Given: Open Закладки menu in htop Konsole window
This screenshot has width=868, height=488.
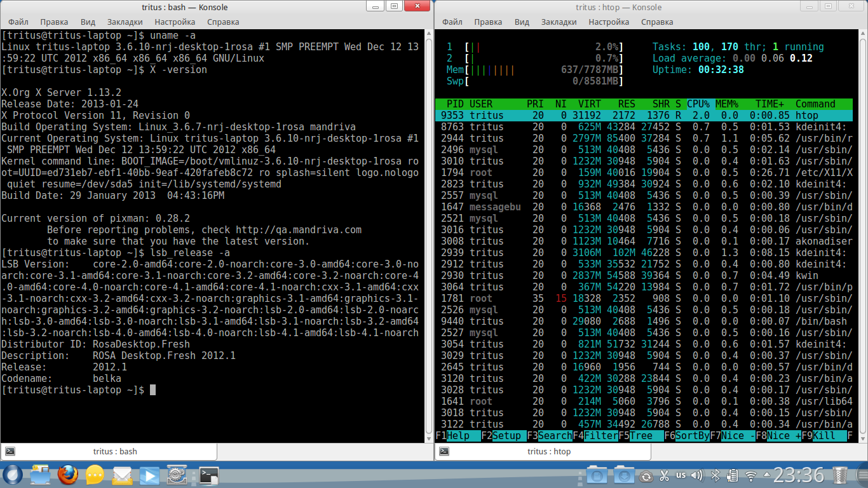Looking at the screenshot, I should coord(559,22).
